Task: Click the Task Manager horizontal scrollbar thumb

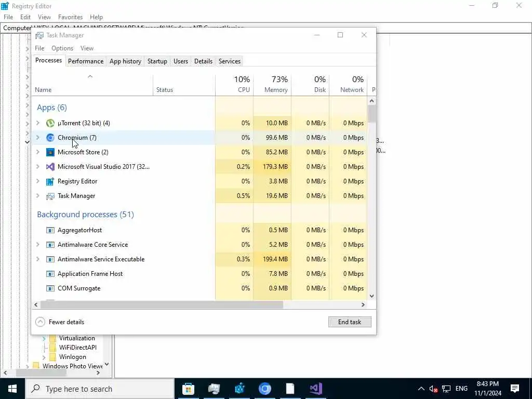Action: [x=162, y=304]
